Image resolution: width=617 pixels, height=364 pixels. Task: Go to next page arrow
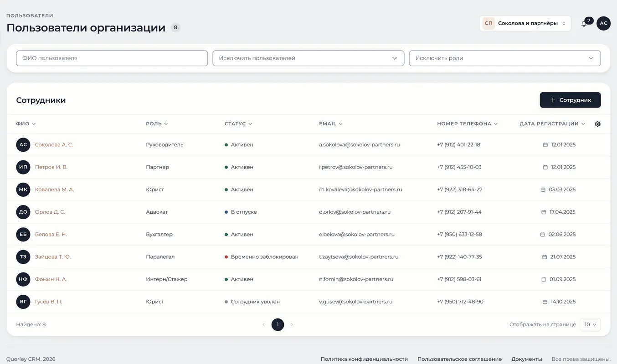(x=292, y=325)
